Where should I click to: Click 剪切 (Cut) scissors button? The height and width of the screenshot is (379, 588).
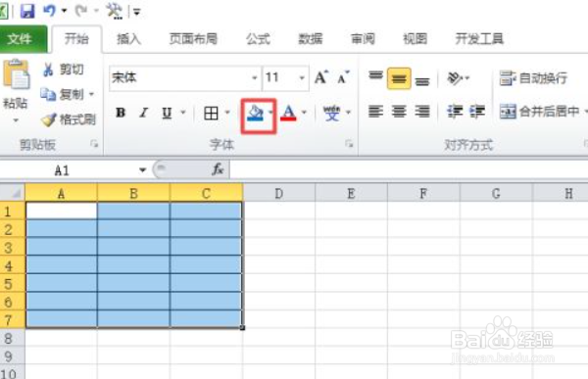63,70
